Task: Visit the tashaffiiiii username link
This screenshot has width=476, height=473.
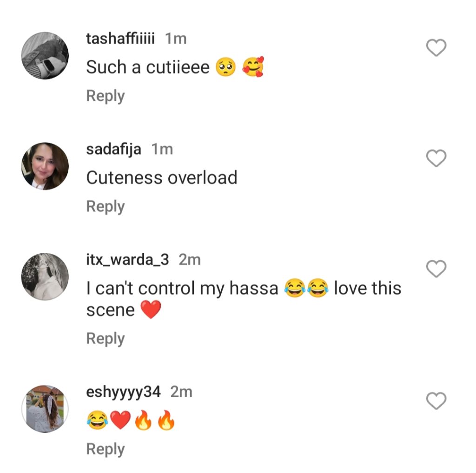Action: pos(120,39)
